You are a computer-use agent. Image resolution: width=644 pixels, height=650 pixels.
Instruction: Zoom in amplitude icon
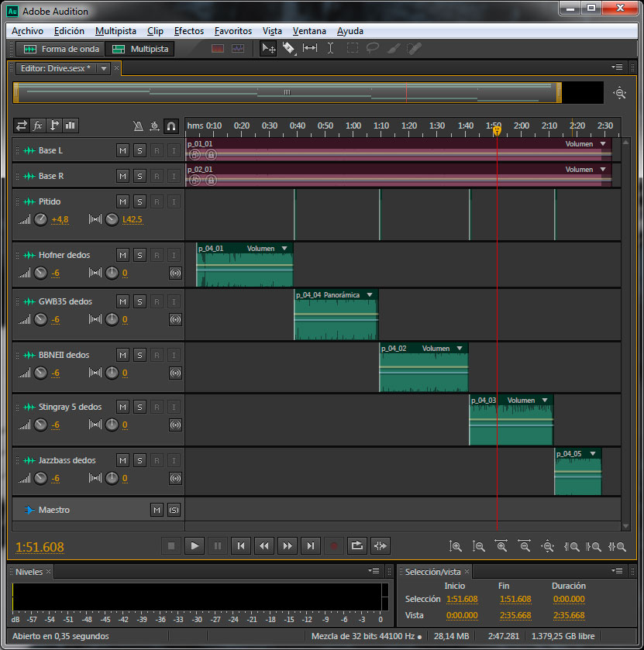tap(456, 546)
